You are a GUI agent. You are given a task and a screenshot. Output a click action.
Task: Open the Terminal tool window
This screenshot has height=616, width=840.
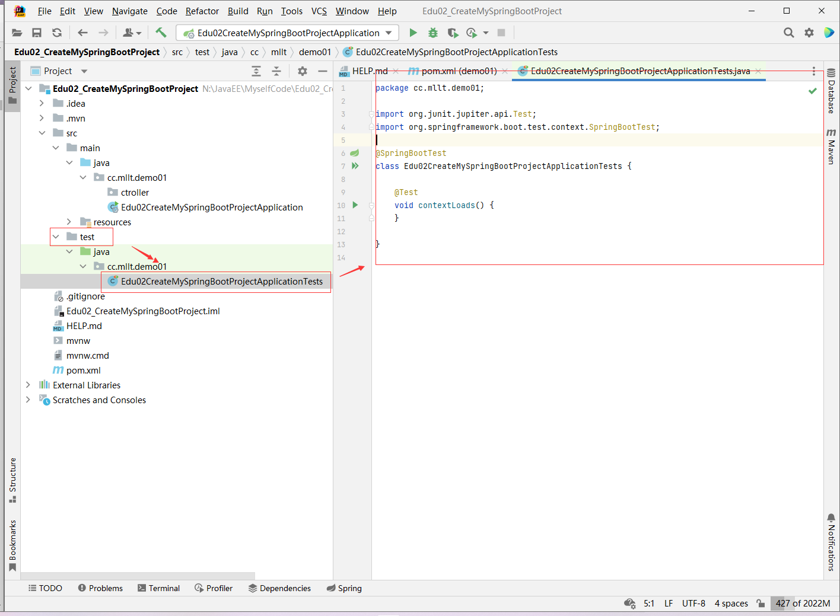coord(158,588)
